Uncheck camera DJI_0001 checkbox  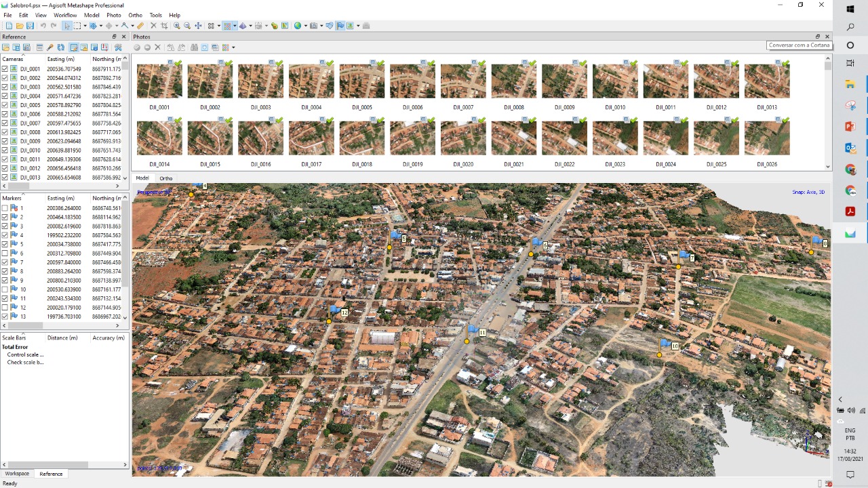pos(5,69)
